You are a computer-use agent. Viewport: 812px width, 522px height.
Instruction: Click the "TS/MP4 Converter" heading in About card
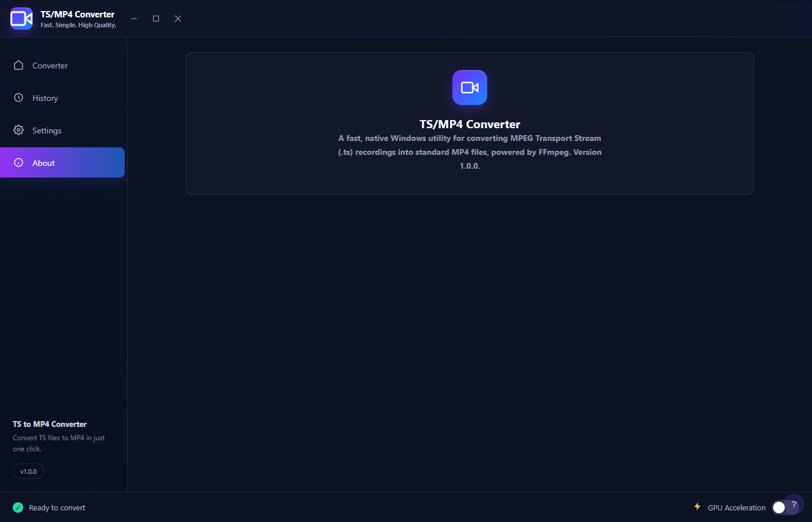point(470,124)
